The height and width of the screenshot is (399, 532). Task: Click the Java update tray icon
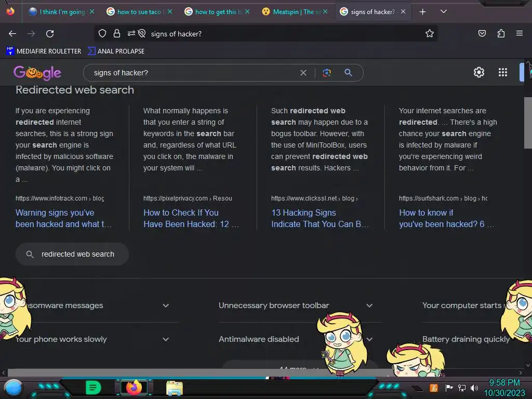[434, 388]
